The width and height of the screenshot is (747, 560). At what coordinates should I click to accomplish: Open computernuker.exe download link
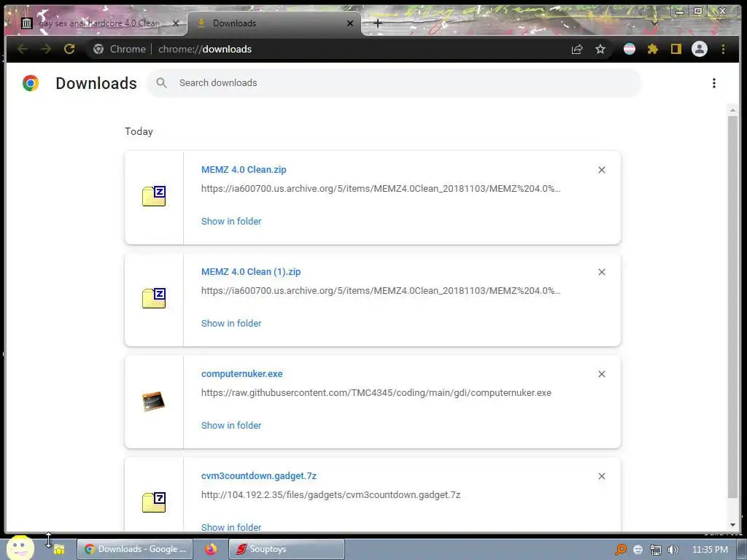(241, 374)
